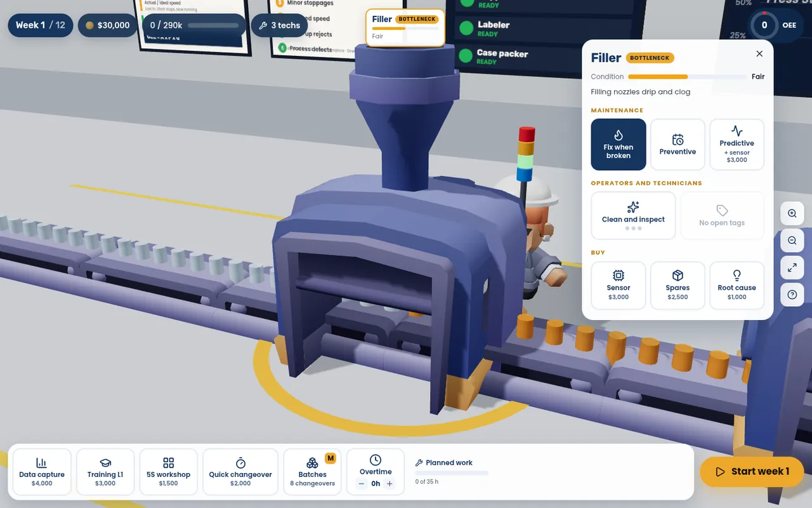This screenshot has width=812, height=508.
Task: Click the Filler condition bar in the panel
Action: coord(687,77)
